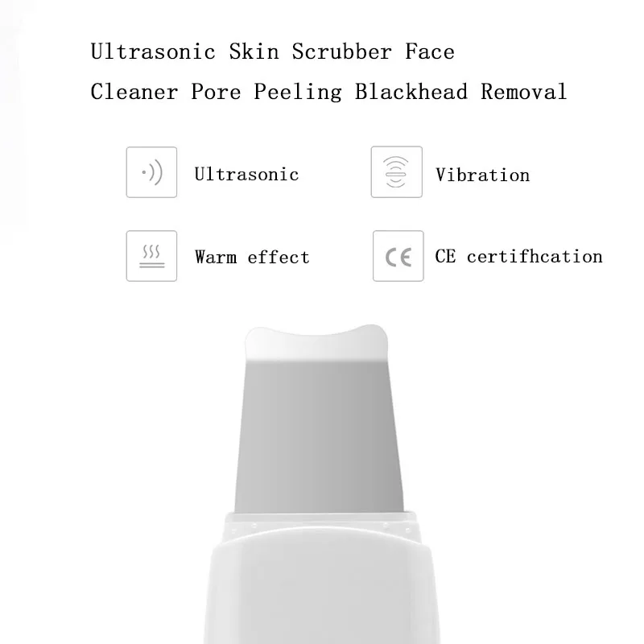Click the word "Peeling" in the title
644x644 pixels.
click(297, 92)
